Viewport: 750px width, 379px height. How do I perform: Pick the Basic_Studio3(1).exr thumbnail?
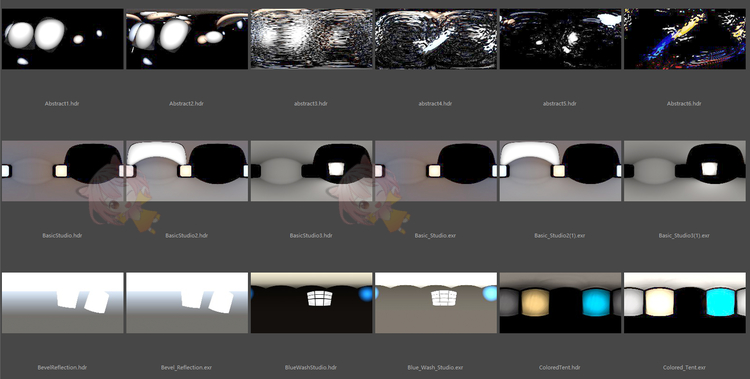tap(684, 171)
